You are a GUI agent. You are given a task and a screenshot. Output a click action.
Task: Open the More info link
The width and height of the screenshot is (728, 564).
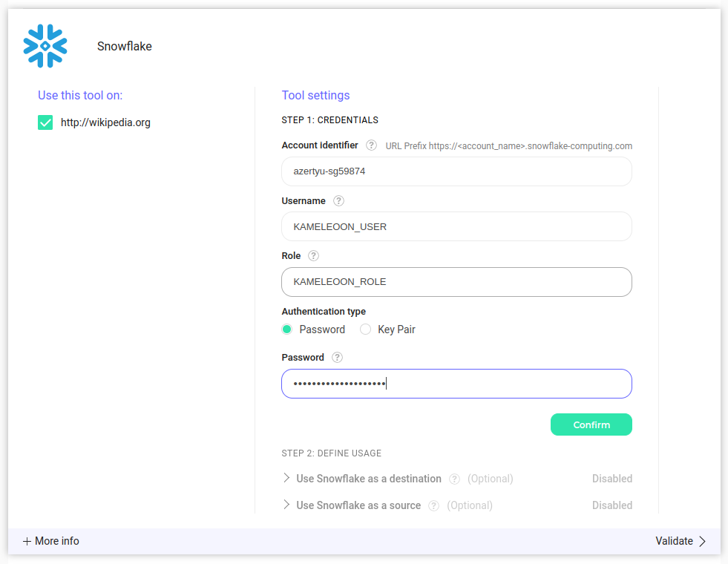pos(56,541)
